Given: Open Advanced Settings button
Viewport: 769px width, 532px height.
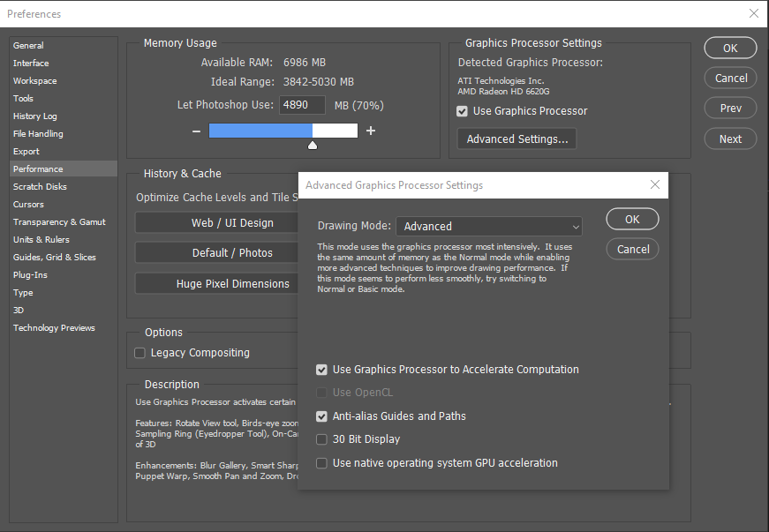Looking at the screenshot, I should pyautogui.click(x=516, y=139).
